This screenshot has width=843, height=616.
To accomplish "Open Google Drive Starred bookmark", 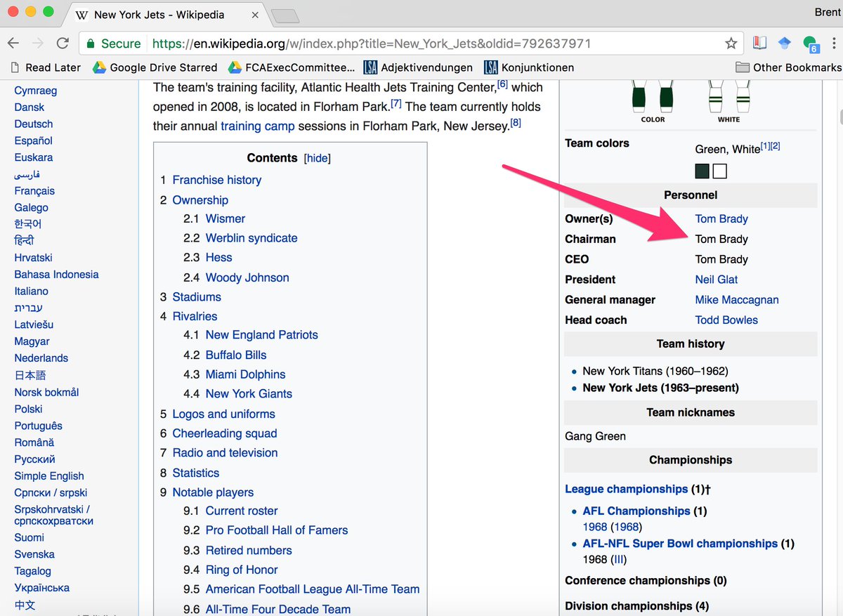I will pyautogui.click(x=155, y=67).
